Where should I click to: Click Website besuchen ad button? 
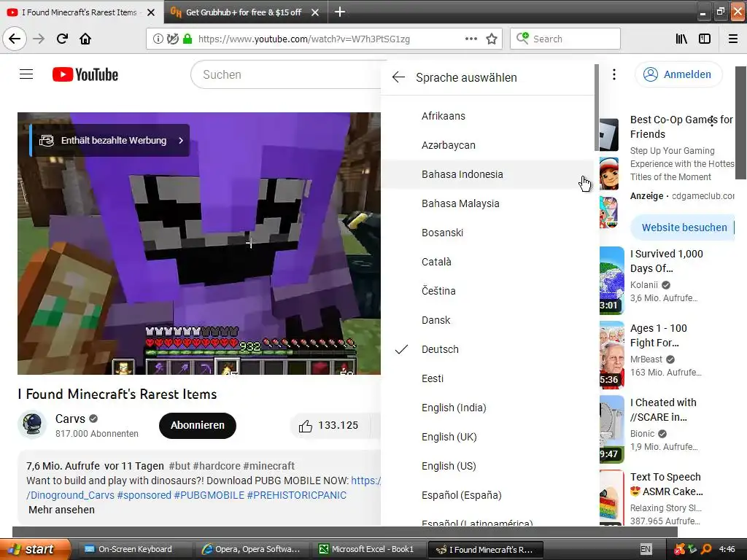(x=684, y=227)
